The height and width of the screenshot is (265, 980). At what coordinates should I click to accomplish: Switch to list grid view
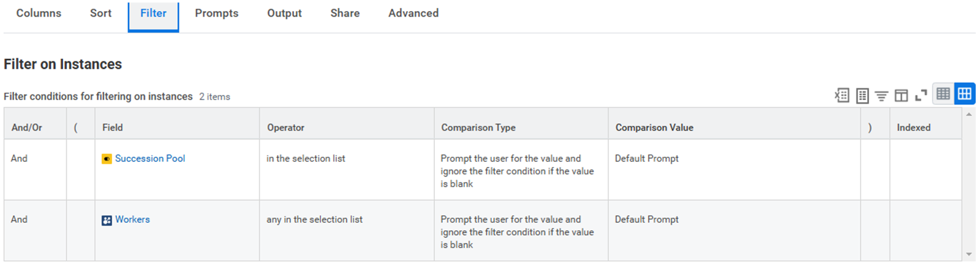click(943, 94)
